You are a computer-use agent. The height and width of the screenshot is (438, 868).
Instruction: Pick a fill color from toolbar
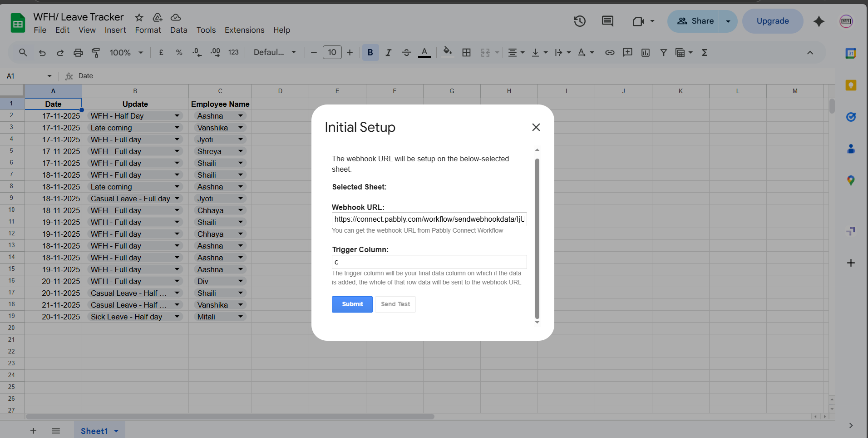click(x=447, y=52)
